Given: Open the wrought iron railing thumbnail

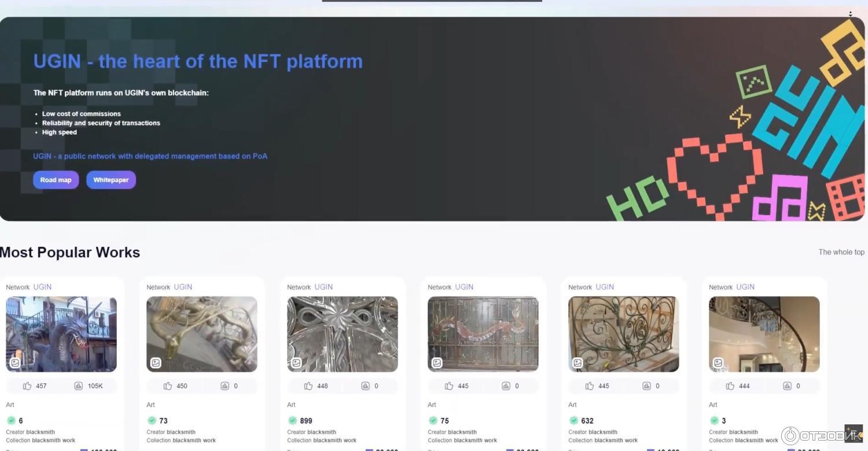Looking at the screenshot, I should (624, 334).
